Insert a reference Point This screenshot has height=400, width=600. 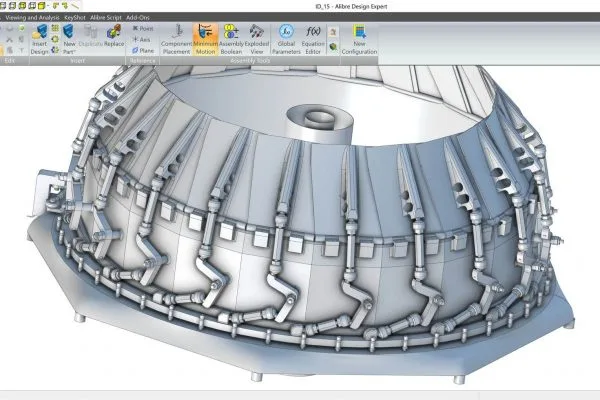[143, 28]
